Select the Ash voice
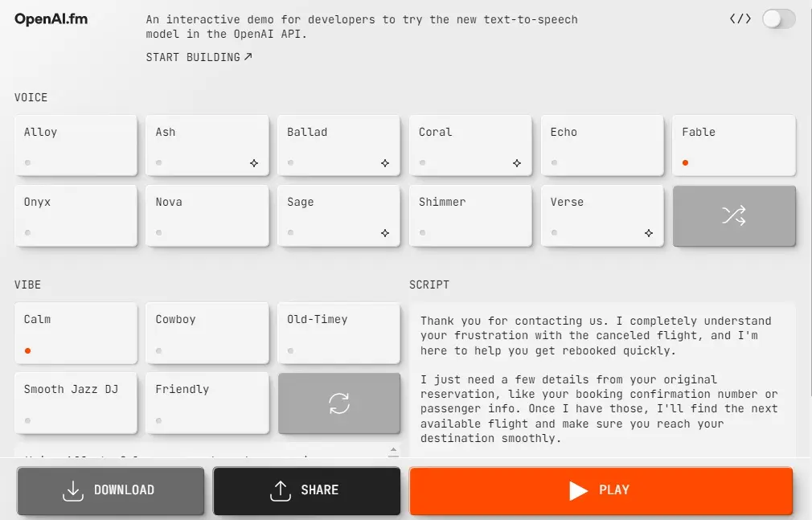This screenshot has width=812, height=520. [x=207, y=145]
